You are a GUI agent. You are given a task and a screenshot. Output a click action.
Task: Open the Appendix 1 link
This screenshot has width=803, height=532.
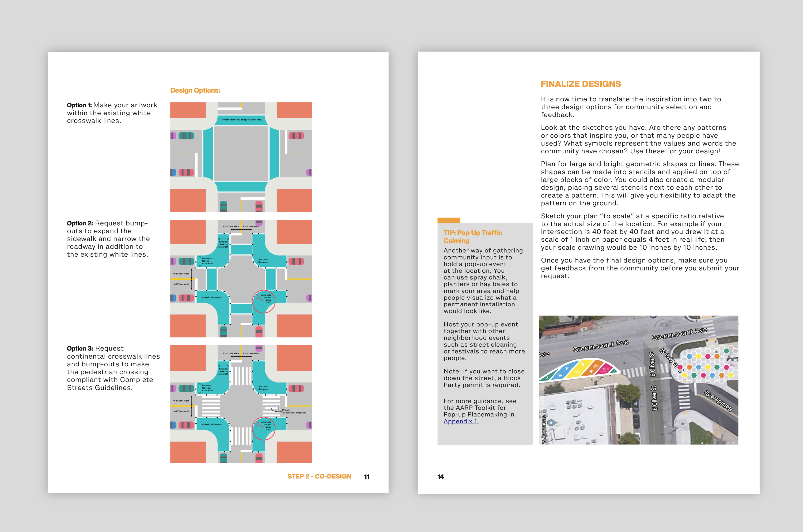click(461, 421)
